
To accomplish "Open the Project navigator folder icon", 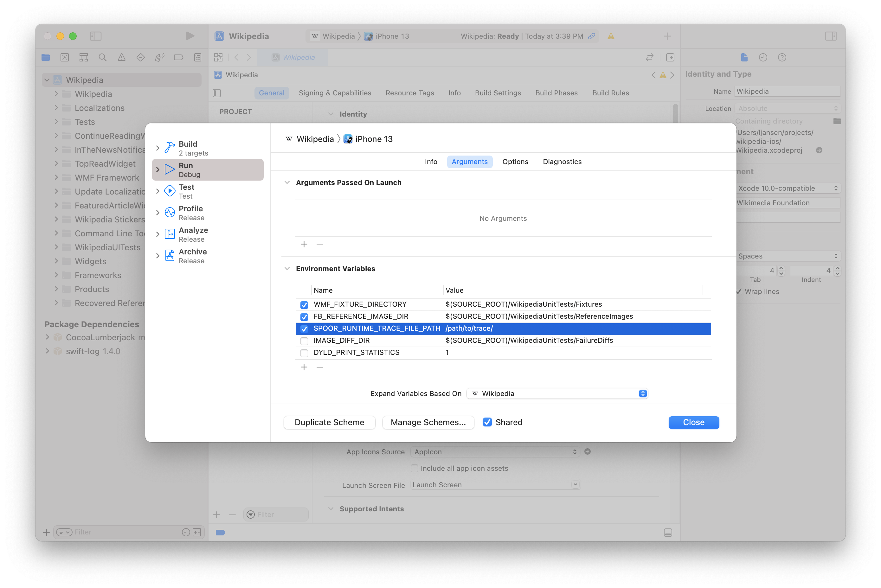I will pos(46,57).
